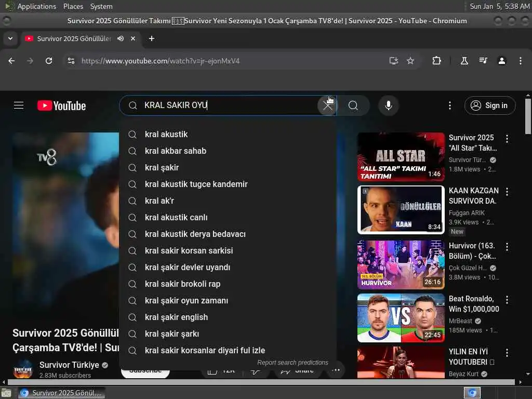Search with your voice microphone
The height and width of the screenshot is (399, 532).
pyautogui.click(x=389, y=105)
